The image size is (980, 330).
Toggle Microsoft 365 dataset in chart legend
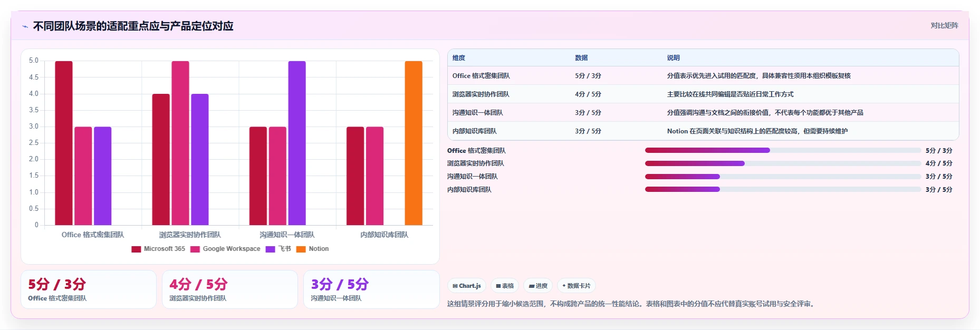[x=158, y=249]
